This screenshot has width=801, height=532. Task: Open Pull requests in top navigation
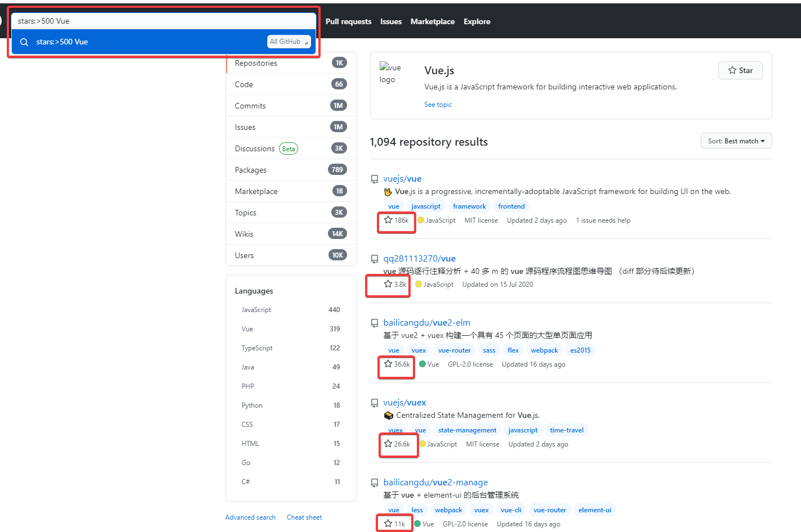[348, 21]
